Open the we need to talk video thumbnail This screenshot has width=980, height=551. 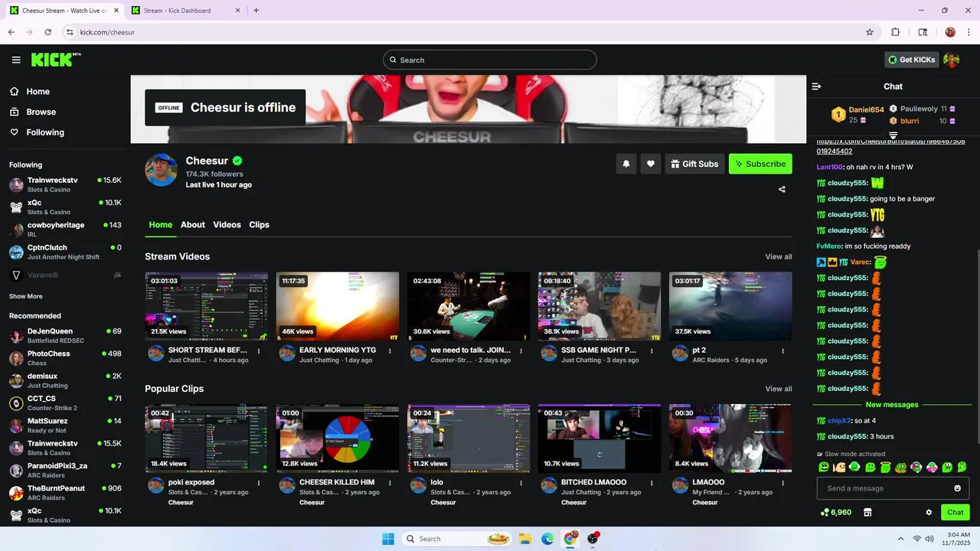coord(469,306)
